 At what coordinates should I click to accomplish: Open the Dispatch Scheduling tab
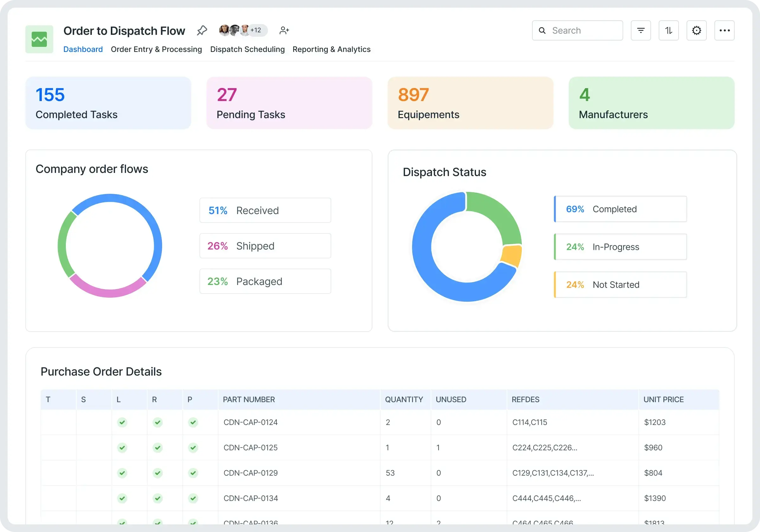pyautogui.click(x=247, y=49)
